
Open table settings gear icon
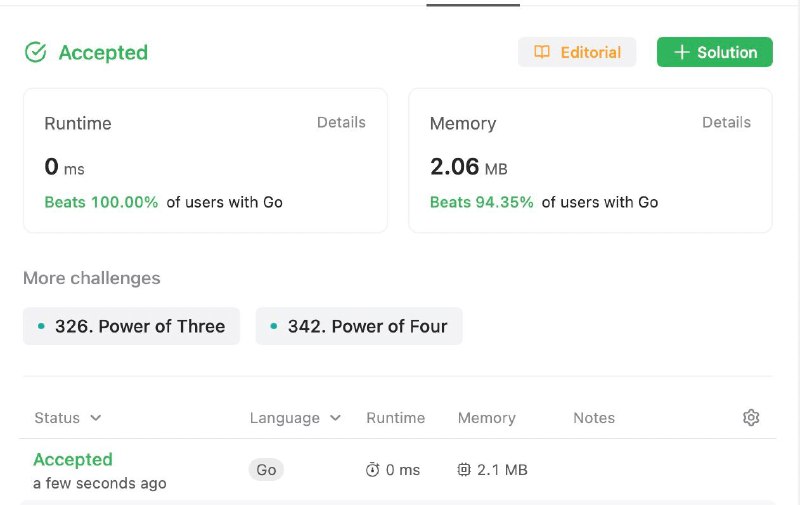coord(751,417)
